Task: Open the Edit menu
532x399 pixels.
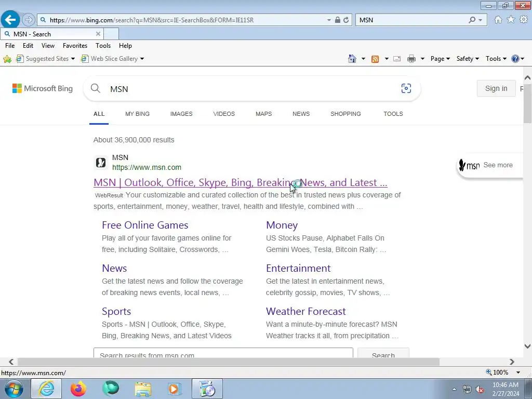Action: coord(28,46)
